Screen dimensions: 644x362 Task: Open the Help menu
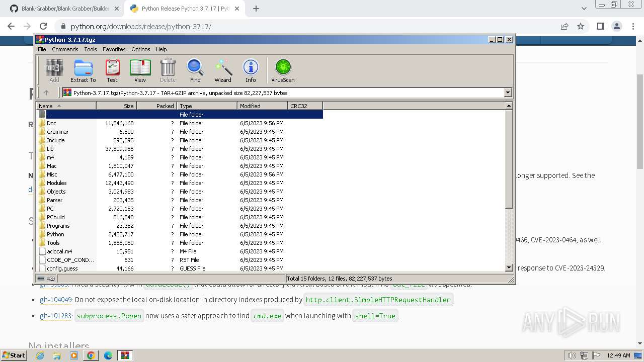[x=161, y=49]
